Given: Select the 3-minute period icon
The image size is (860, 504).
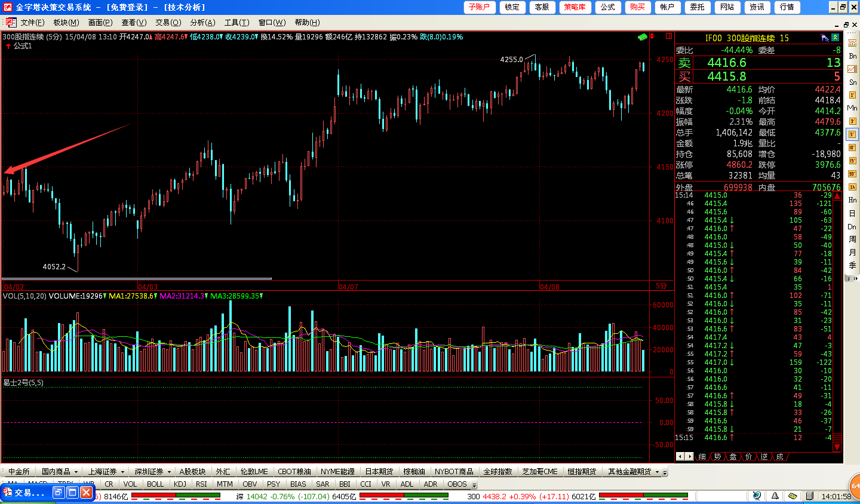Looking at the screenshot, I should point(852,121).
